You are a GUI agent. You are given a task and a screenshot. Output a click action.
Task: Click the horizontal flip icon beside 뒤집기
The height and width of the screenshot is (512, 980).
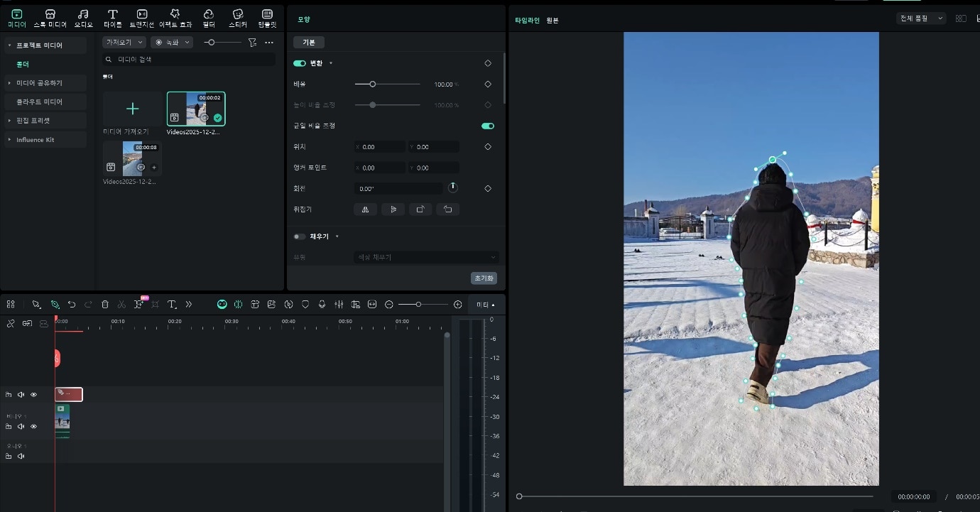coord(365,209)
